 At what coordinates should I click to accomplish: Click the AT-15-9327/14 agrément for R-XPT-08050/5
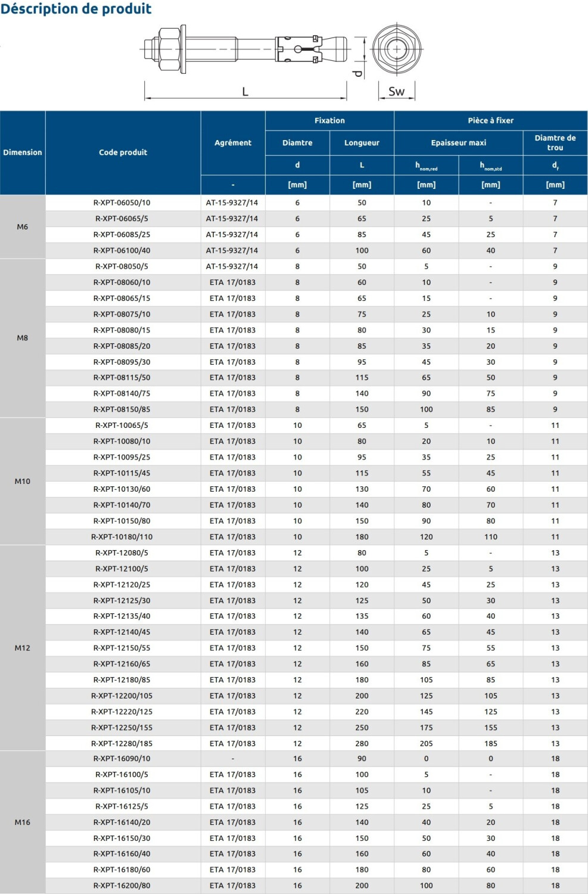coord(232,266)
